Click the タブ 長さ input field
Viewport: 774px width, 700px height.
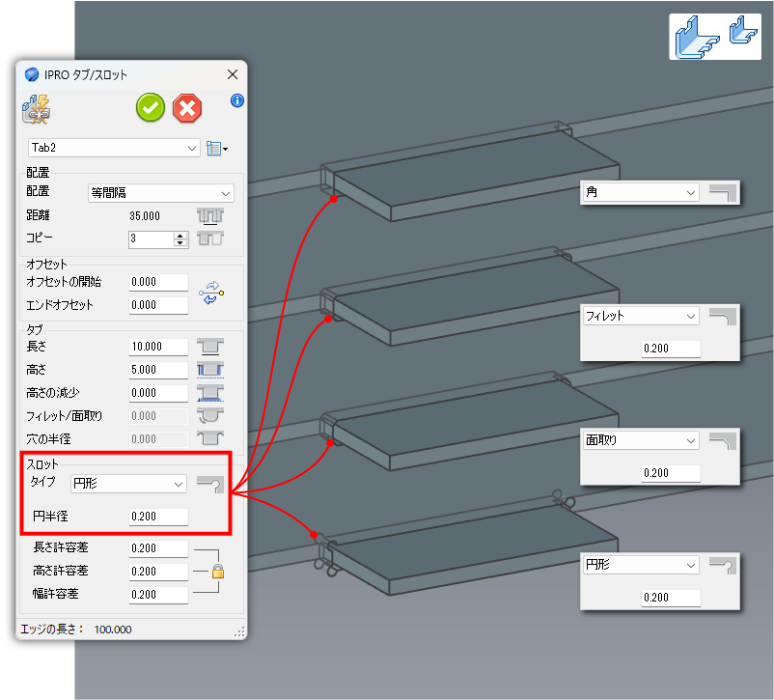[x=158, y=347]
